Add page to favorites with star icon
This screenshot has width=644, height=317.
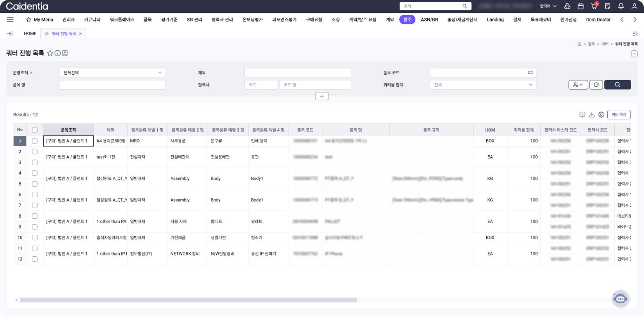pos(50,53)
